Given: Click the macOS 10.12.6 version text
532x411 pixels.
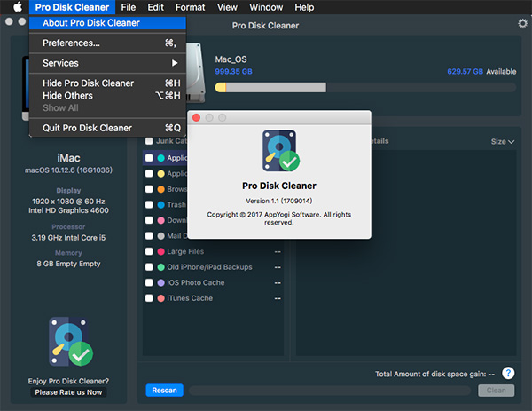Looking at the screenshot, I should coord(68,170).
